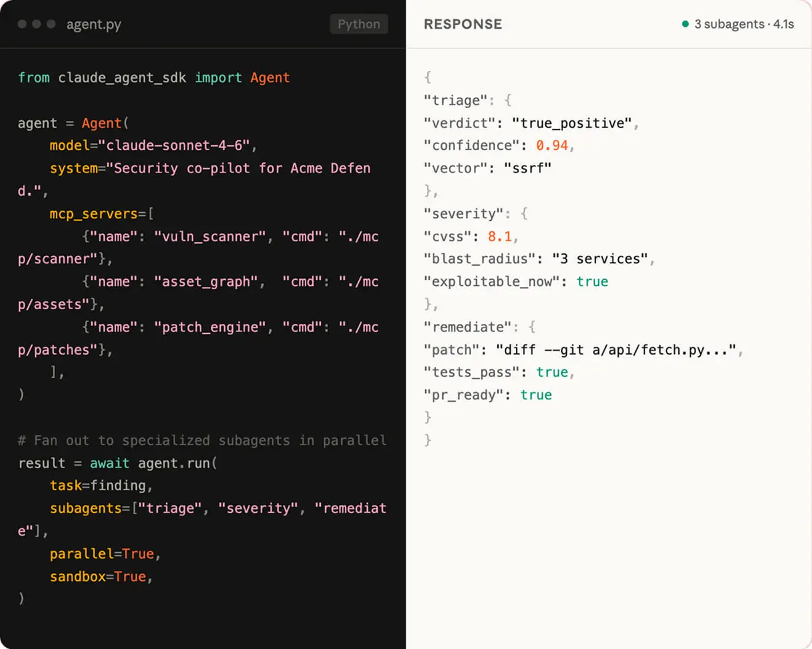This screenshot has width=812, height=649.
Task: Click the opening root JSON brace
Action: (x=427, y=77)
